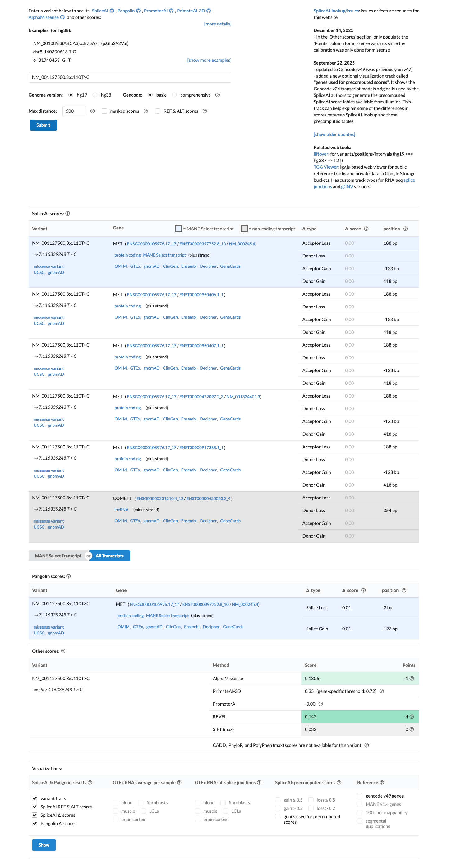Click help icon next to comprehensive Gencode
Screen dimensions: 452x868
point(218,95)
